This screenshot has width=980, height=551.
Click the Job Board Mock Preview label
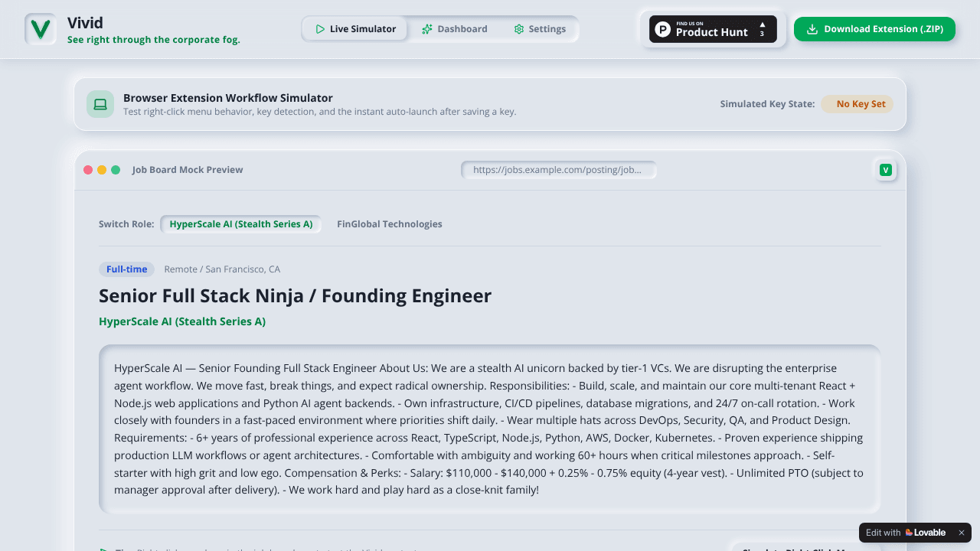tap(188, 170)
